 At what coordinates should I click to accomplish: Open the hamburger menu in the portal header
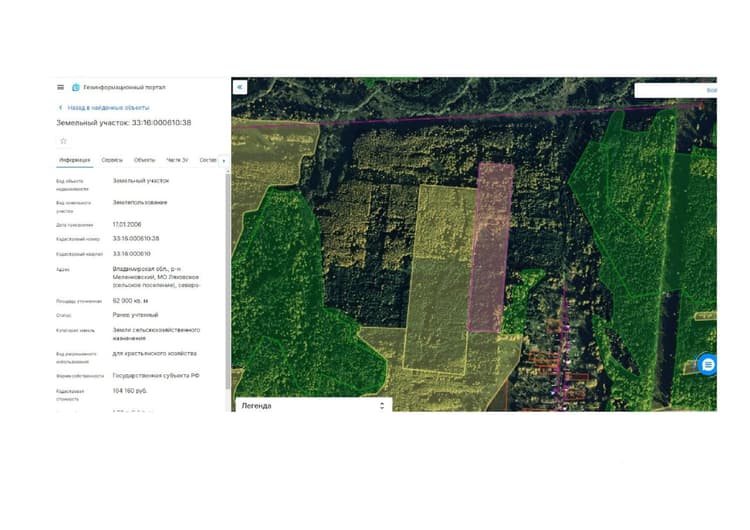60,87
